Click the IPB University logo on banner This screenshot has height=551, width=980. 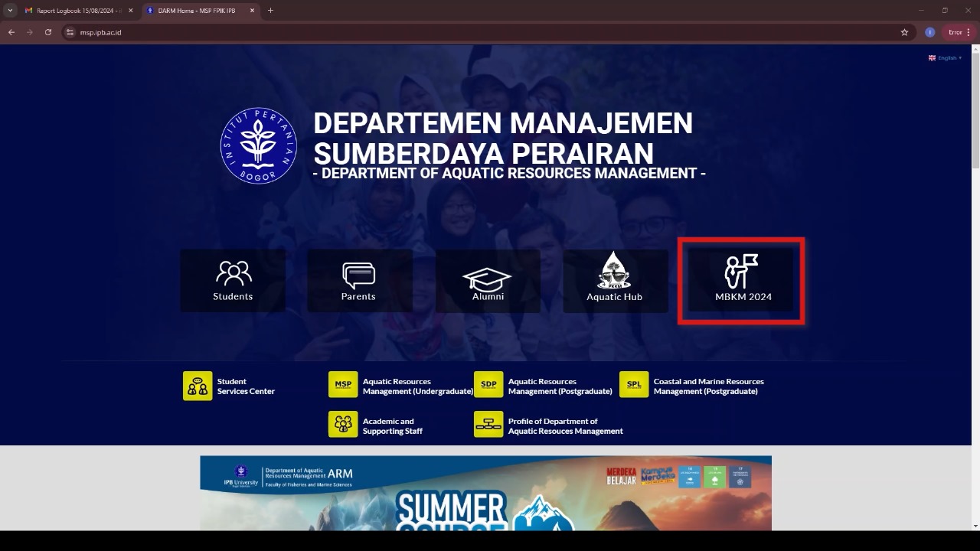241,476
